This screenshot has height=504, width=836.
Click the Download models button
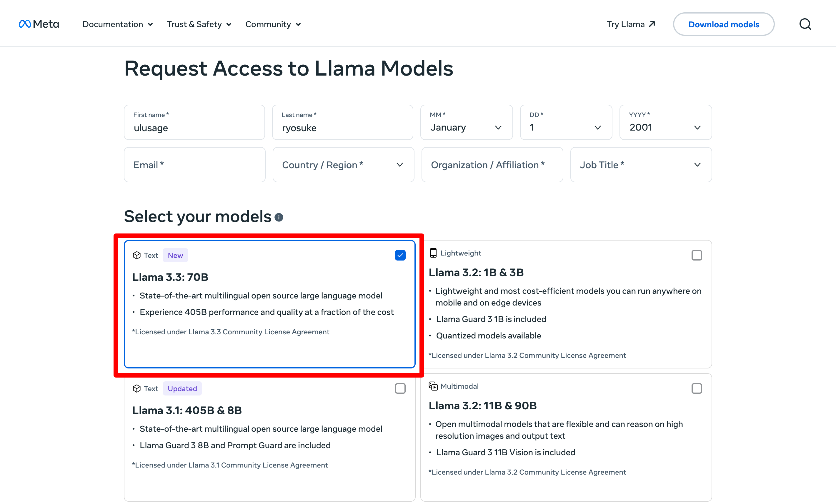723,24
